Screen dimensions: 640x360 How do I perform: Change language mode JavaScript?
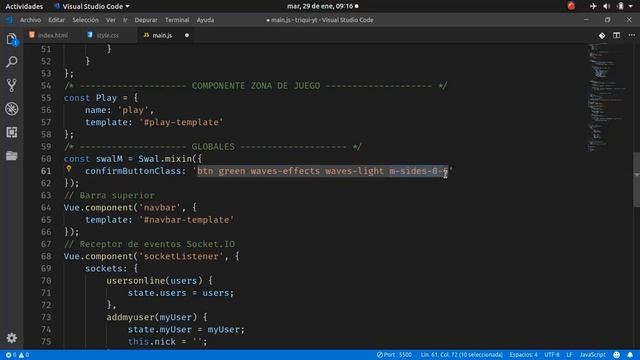(593, 355)
